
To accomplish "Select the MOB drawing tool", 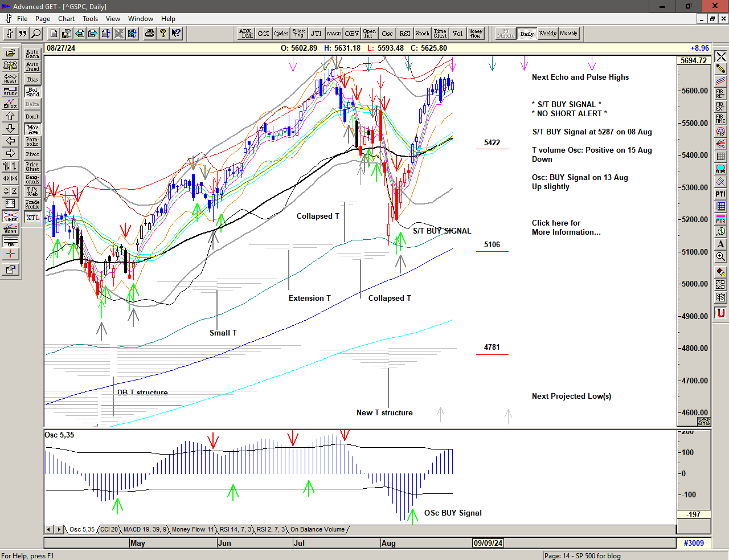I will pos(720,219).
